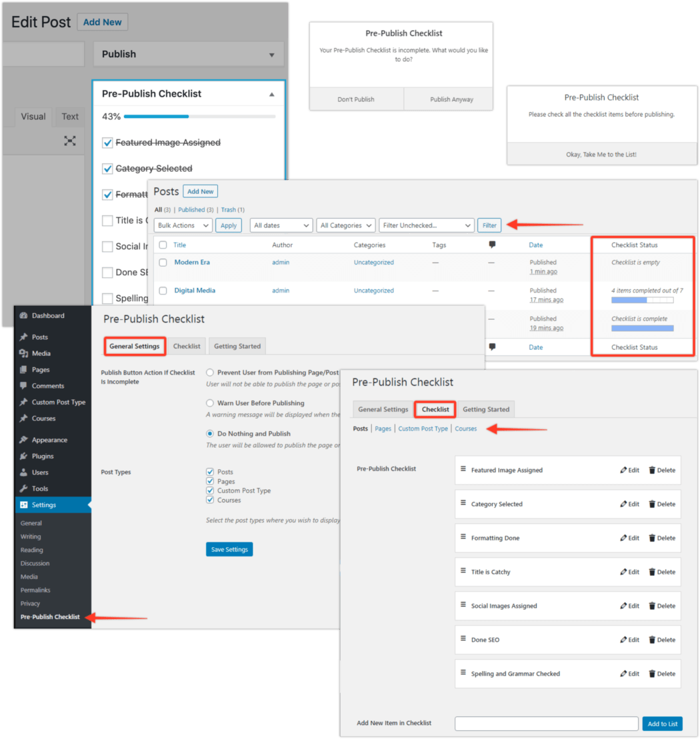Click Apply button next to Bulk Actions

click(229, 225)
